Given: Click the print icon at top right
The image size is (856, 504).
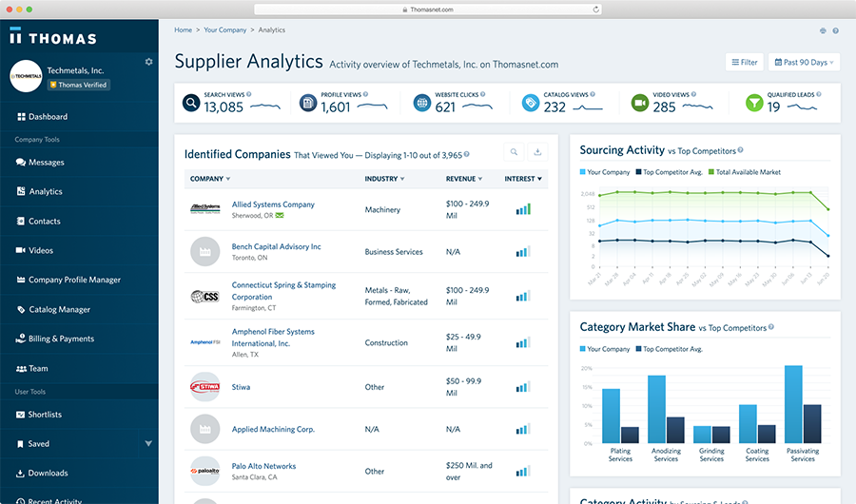Looking at the screenshot, I should pyautogui.click(x=823, y=30).
